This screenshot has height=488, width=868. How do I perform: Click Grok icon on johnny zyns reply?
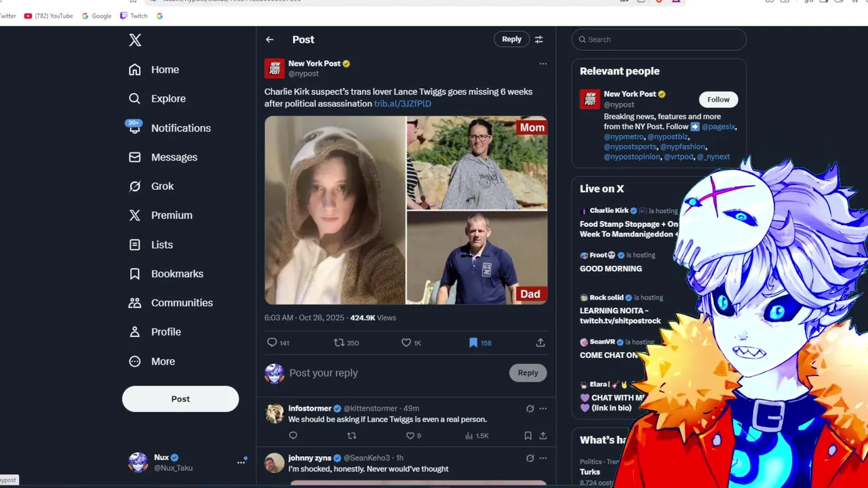coord(530,458)
